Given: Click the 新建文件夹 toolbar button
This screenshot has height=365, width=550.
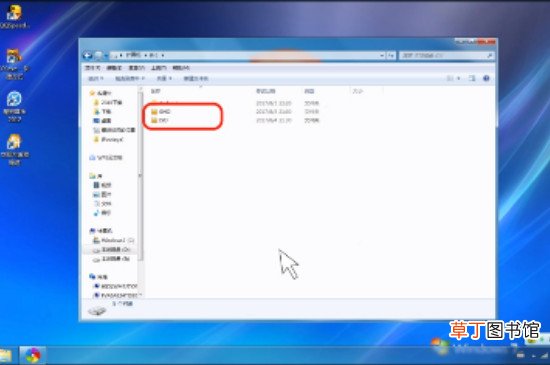Looking at the screenshot, I should [x=196, y=79].
